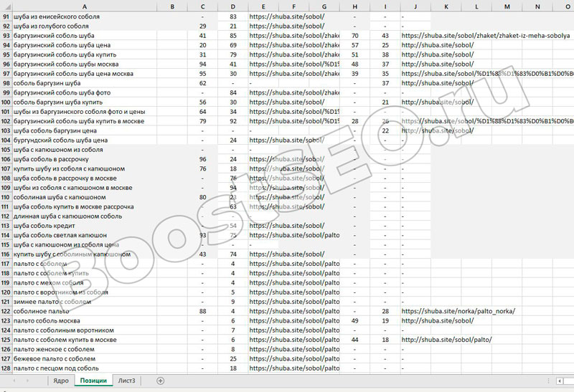Click cell 'пальто соболь москва'
Screen dimensions: 574x392
coord(85,320)
